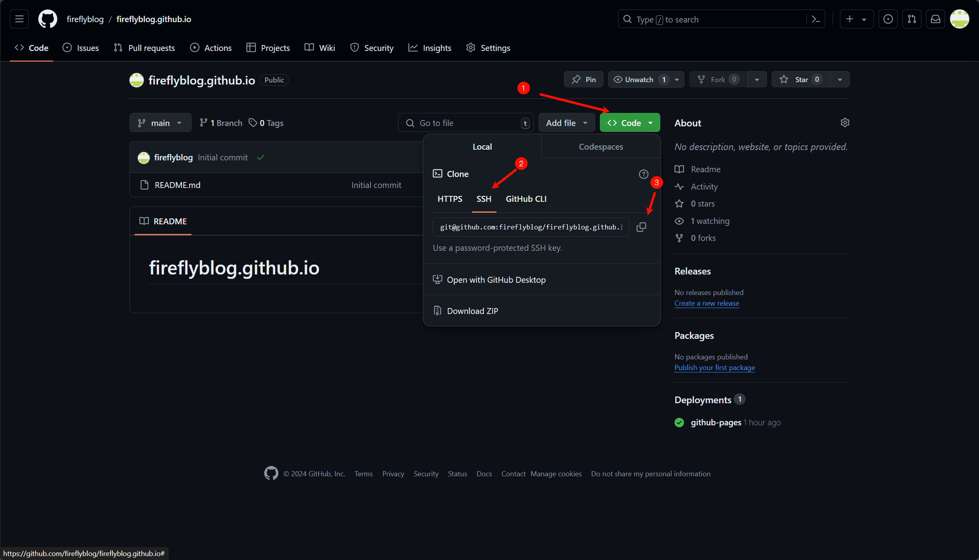Open the 1 Branch link
The height and width of the screenshot is (560, 979).
[x=221, y=123]
